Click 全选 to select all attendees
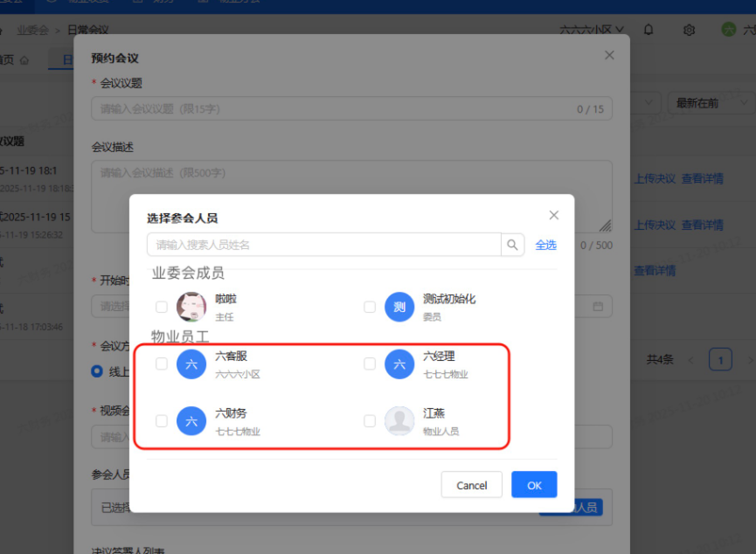Screen dimensions: 756x554 [x=545, y=245]
